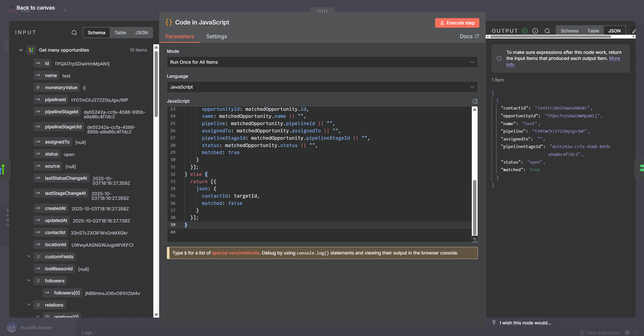Click Clear execution

tap(599, 333)
